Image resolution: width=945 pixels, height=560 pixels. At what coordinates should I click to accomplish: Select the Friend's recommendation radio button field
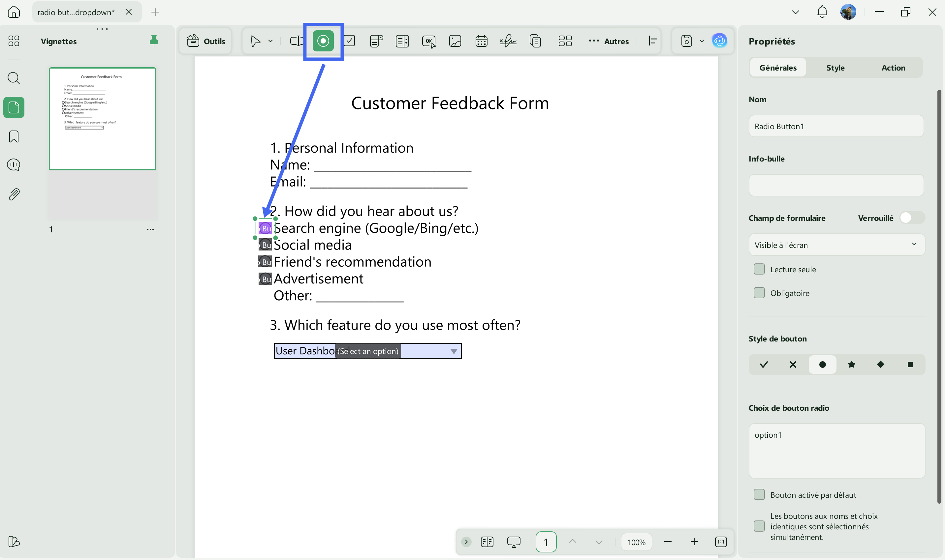(x=265, y=261)
